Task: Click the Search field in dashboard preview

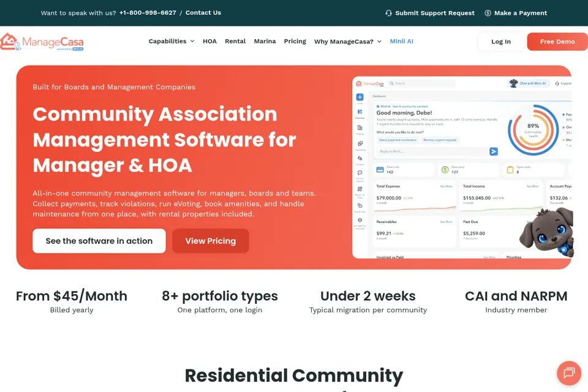Action: [422, 83]
